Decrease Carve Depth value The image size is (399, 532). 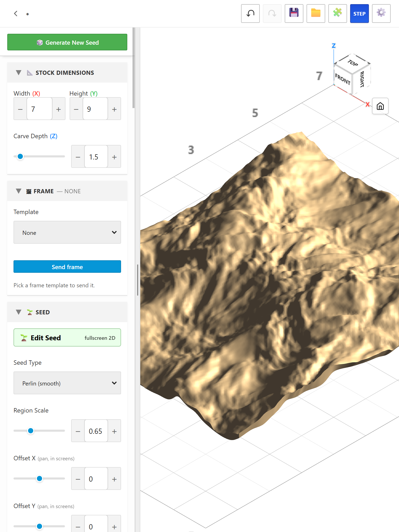pyautogui.click(x=78, y=157)
